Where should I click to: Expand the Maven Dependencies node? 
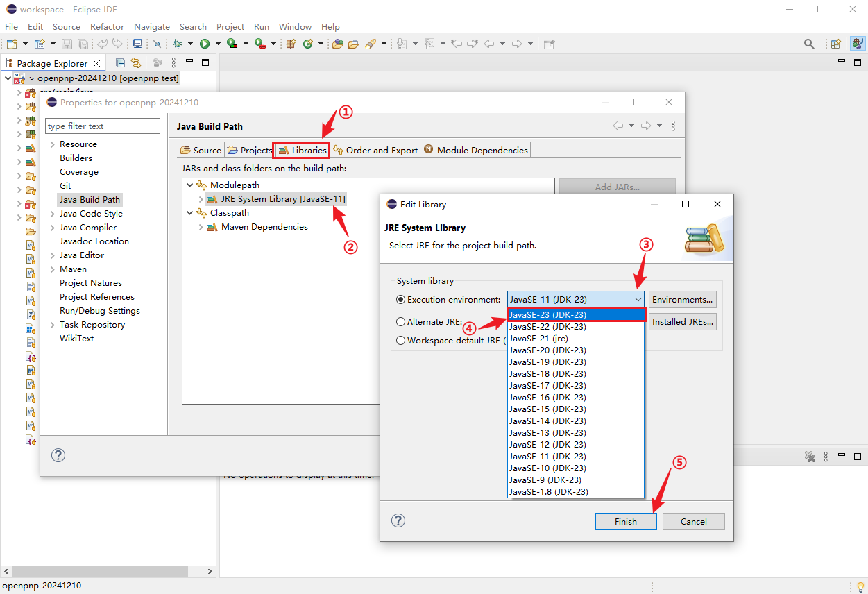(201, 227)
